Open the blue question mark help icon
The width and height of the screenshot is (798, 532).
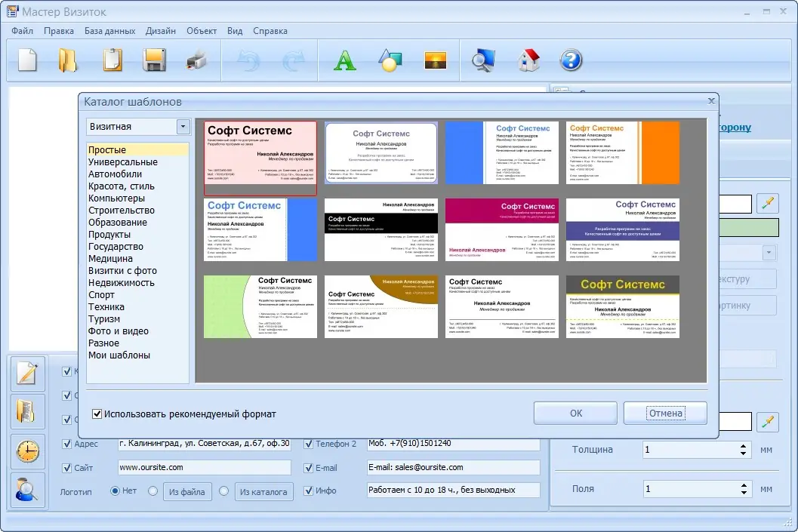(x=571, y=60)
